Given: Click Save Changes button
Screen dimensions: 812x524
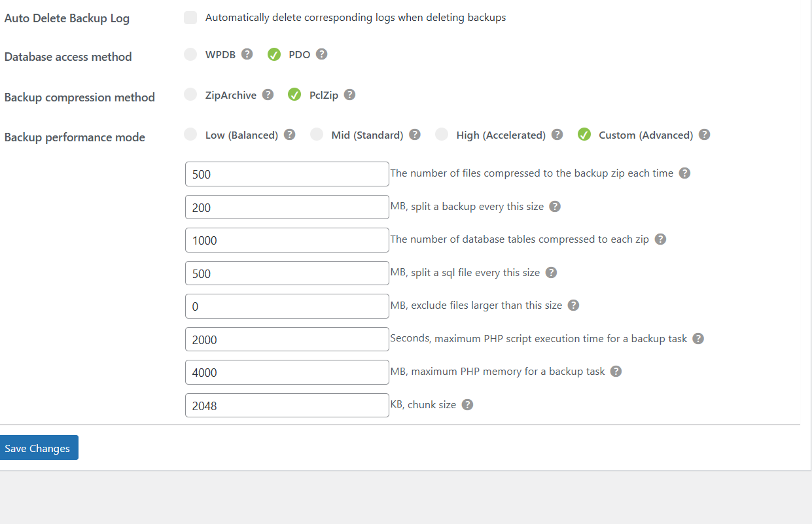Looking at the screenshot, I should click(x=37, y=448).
